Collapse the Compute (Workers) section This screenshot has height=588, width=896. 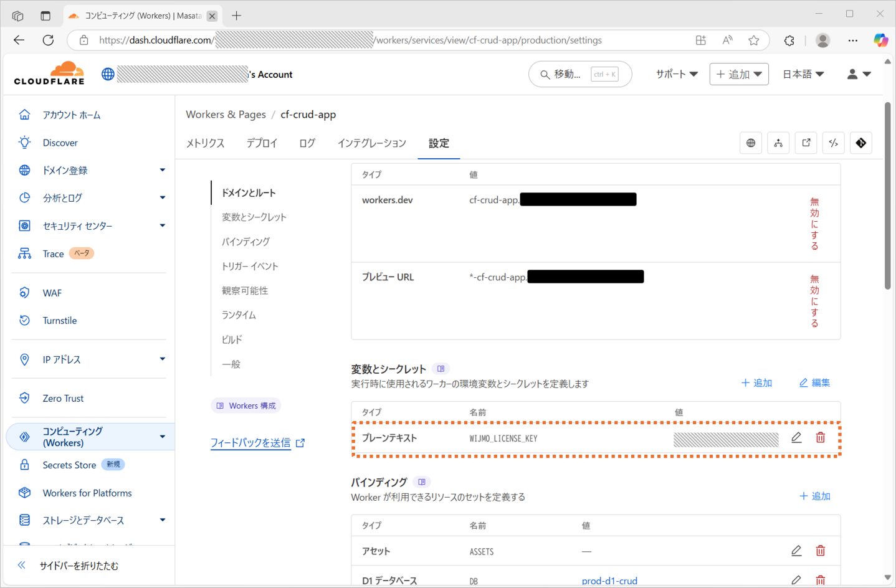click(163, 437)
